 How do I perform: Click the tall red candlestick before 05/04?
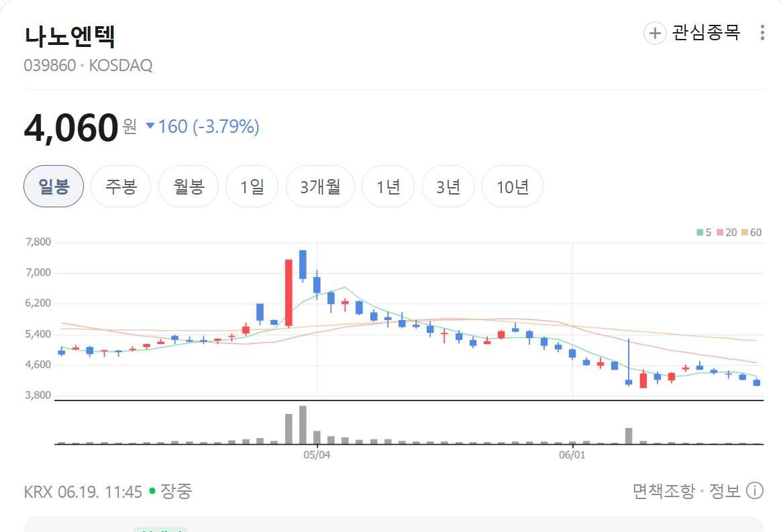[x=289, y=293]
